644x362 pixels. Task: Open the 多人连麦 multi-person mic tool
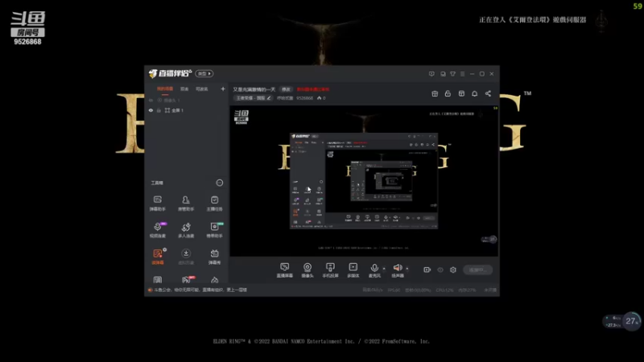point(186,230)
